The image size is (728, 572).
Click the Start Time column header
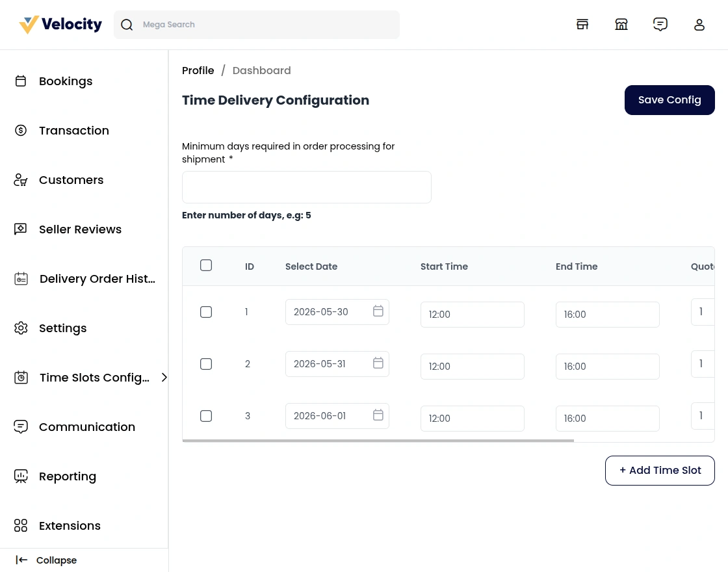click(444, 266)
